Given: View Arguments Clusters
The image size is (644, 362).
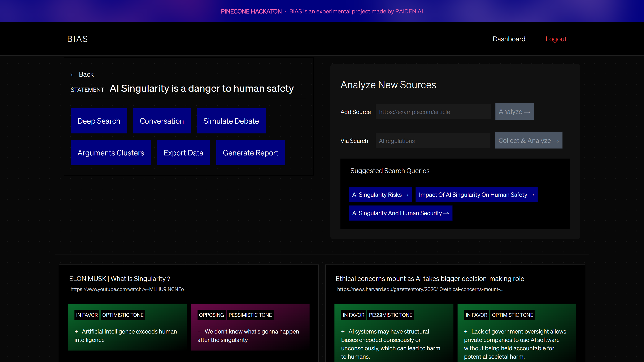Looking at the screenshot, I should click(111, 153).
